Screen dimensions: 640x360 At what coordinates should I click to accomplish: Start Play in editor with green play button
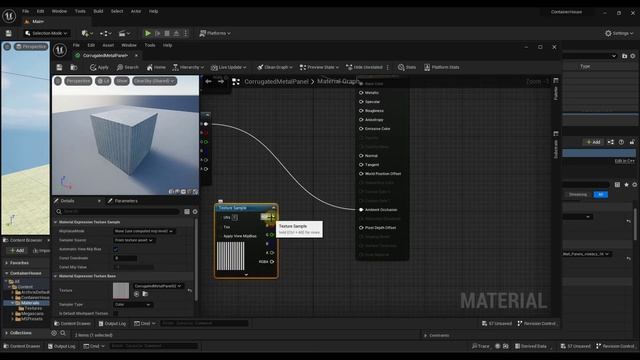148,33
